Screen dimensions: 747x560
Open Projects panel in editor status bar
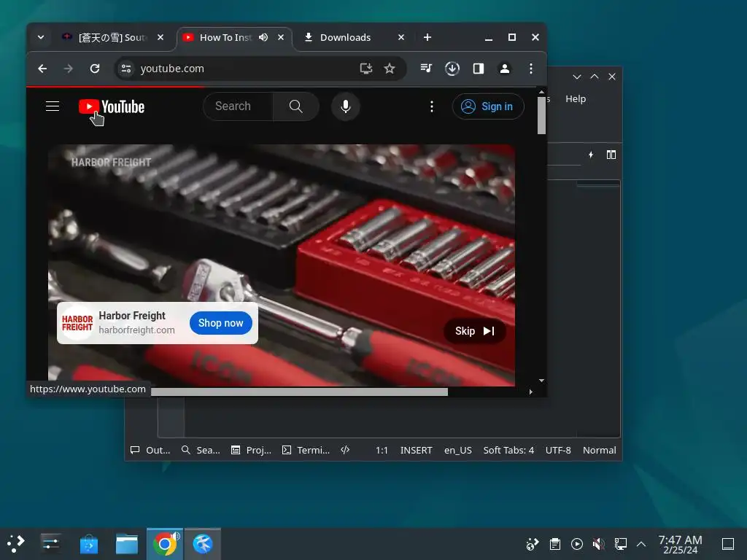point(251,450)
